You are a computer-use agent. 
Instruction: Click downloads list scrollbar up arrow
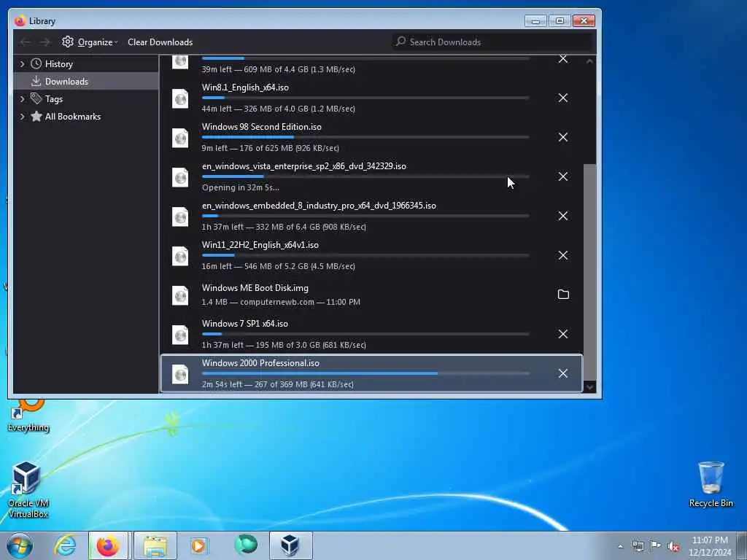[x=589, y=61]
